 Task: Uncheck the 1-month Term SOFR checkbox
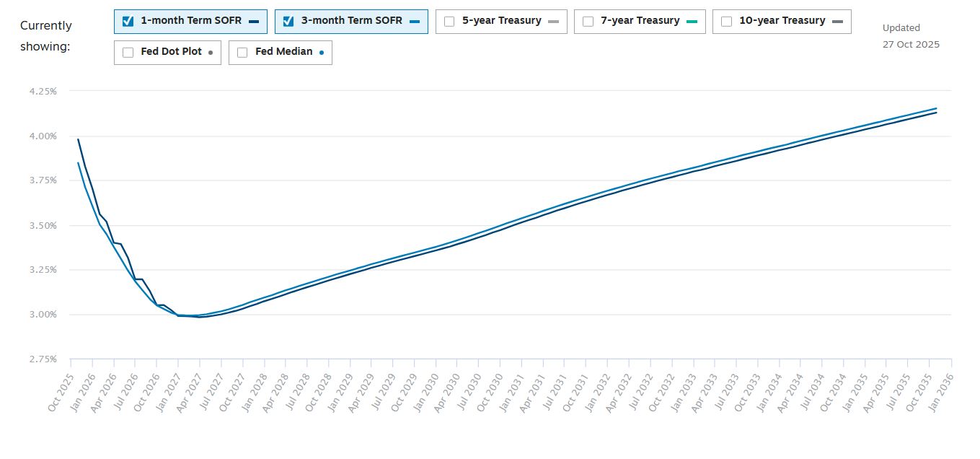(x=128, y=21)
